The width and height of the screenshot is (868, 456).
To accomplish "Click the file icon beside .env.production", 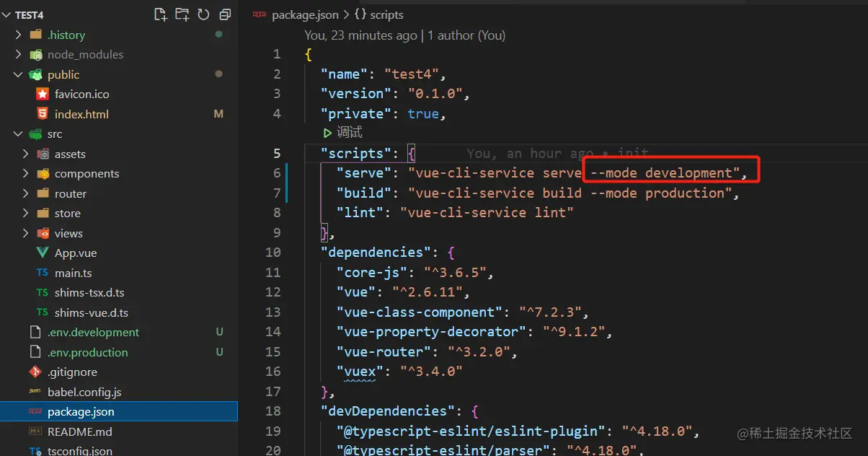I will pyautogui.click(x=35, y=353).
